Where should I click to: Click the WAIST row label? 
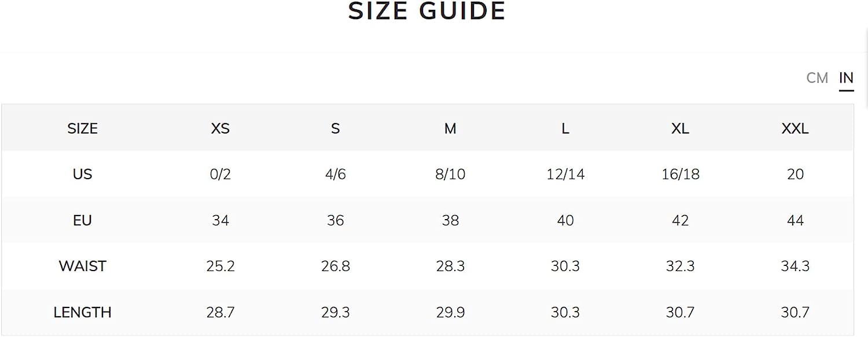pos(82,266)
